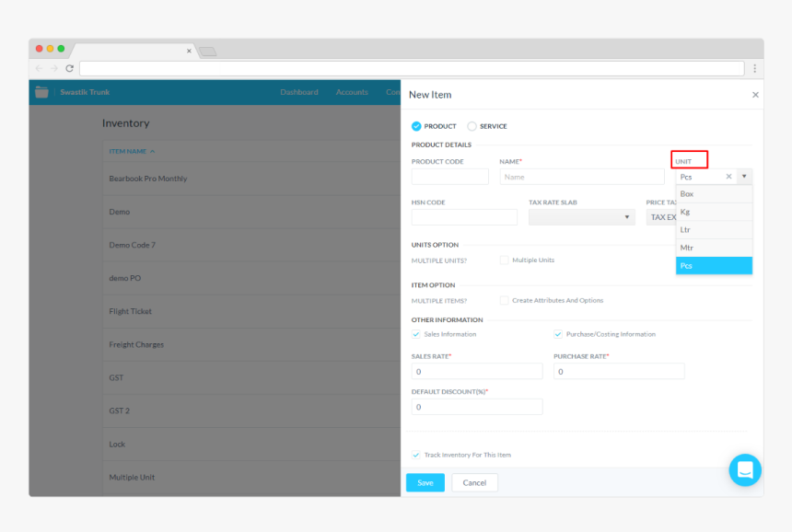Select the Flight Ticket row
The height and width of the screenshot is (532, 792).
pyautogui.click(x=251, y=311)
